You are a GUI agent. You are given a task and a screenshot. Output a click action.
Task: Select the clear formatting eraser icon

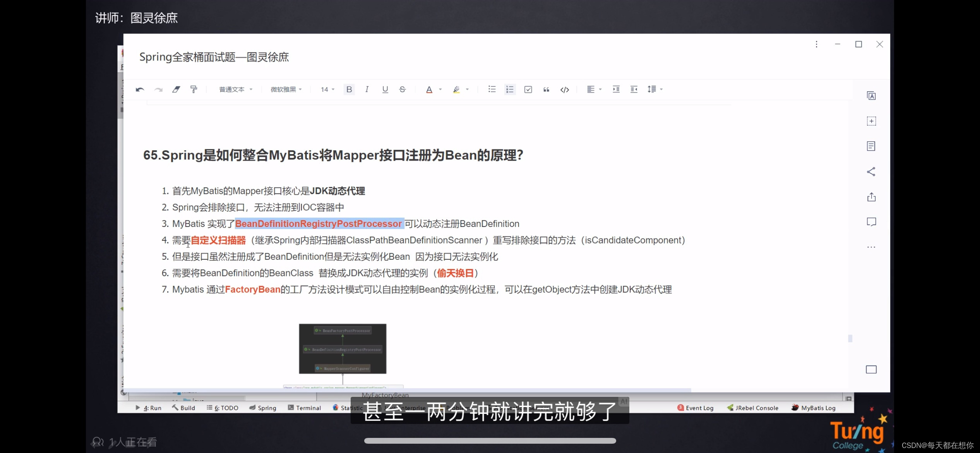click(176, 89)
